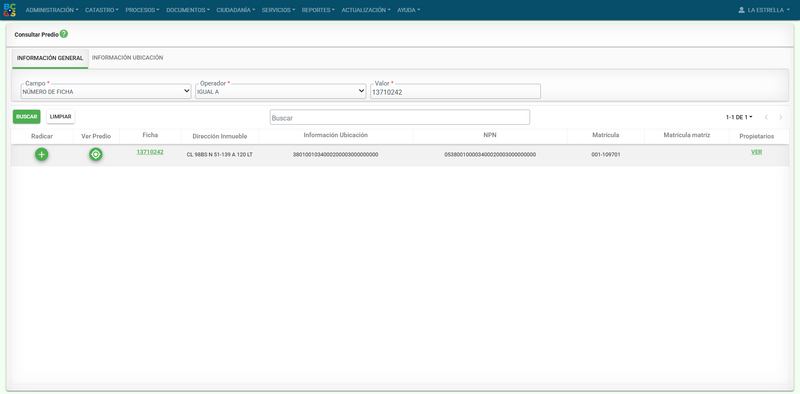Open the Campo dropdown showing NÚMERO DE FICHA
Image resolution: width=800 pixels, height=394 pixels.
106,91
